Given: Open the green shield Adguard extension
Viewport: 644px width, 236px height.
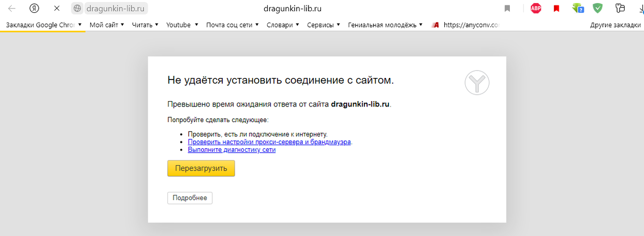Looking at the screenshot, I should coord(598,9).
